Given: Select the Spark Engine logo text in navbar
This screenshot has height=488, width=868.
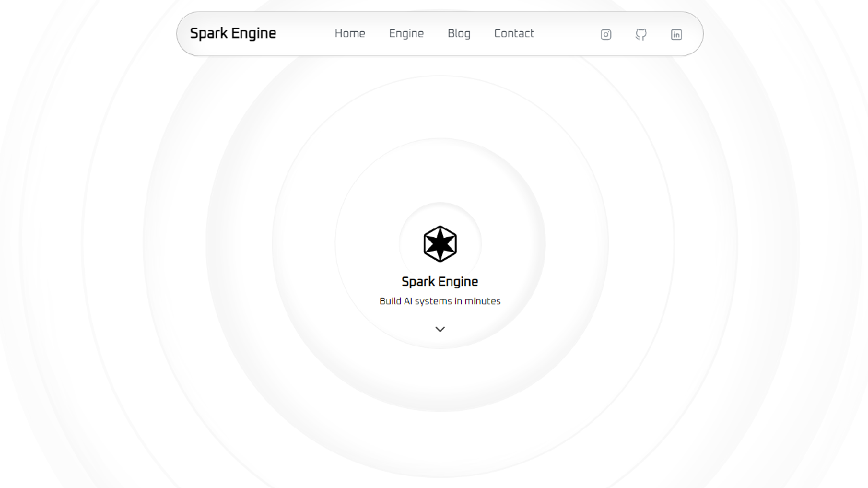Looking at the screenshot, I should click(x=233, y=33).
